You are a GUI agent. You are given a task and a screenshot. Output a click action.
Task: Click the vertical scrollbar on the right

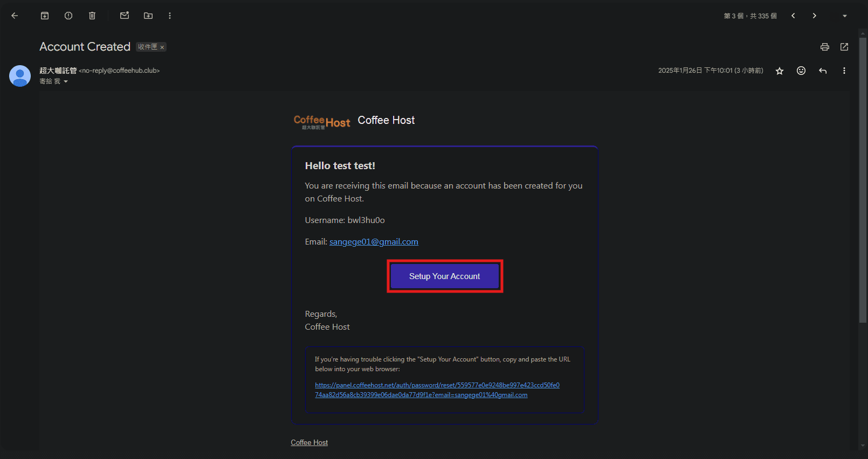point(863,180)
